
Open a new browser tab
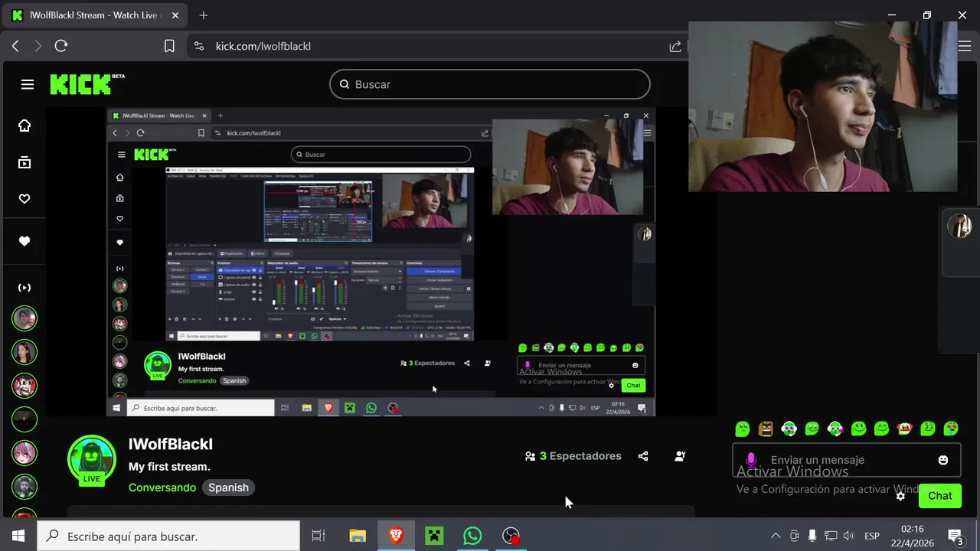point(204,15)
